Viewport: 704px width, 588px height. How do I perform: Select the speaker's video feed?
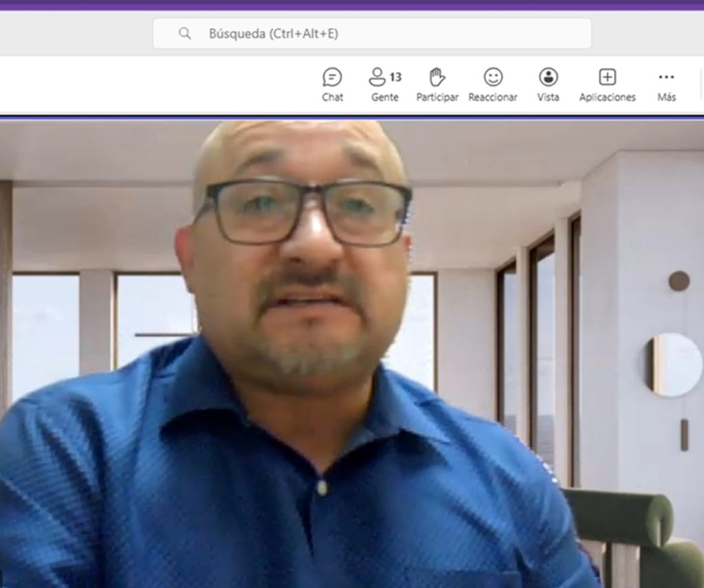pyautogui.click(x=352, y=353)
